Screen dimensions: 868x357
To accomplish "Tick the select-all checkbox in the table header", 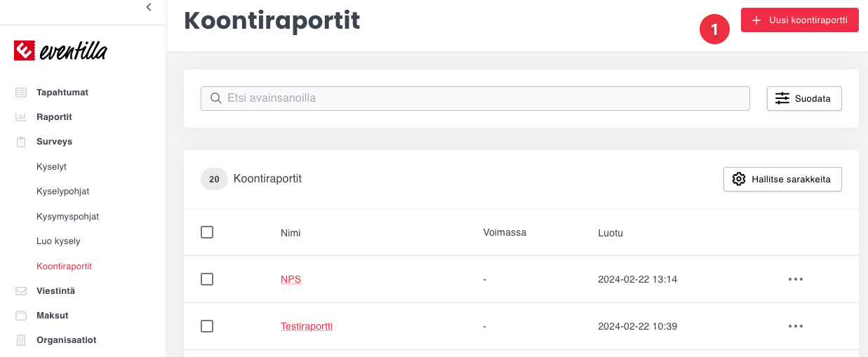I will coord(207,232).
